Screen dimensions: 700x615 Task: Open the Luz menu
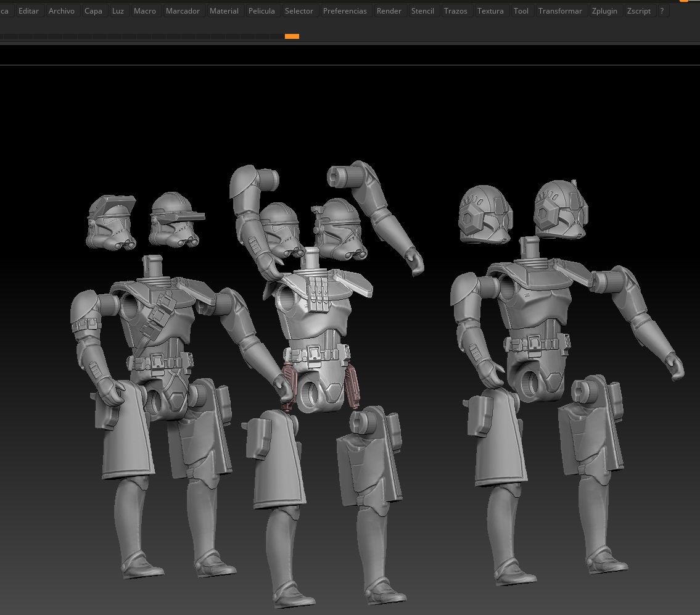pos(118,10)
